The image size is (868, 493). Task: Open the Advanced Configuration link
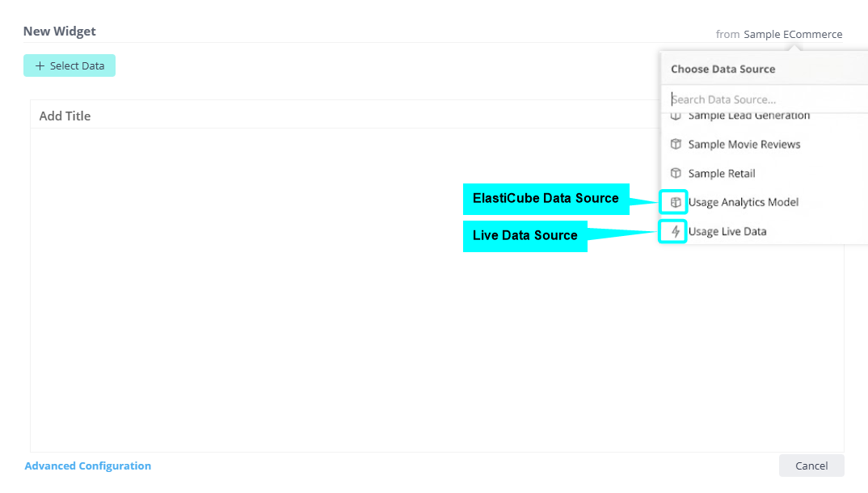click(x=87, y=466)
